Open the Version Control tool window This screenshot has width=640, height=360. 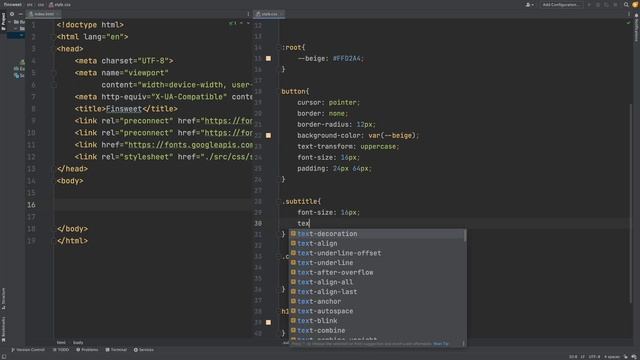(x=28, y=350)
